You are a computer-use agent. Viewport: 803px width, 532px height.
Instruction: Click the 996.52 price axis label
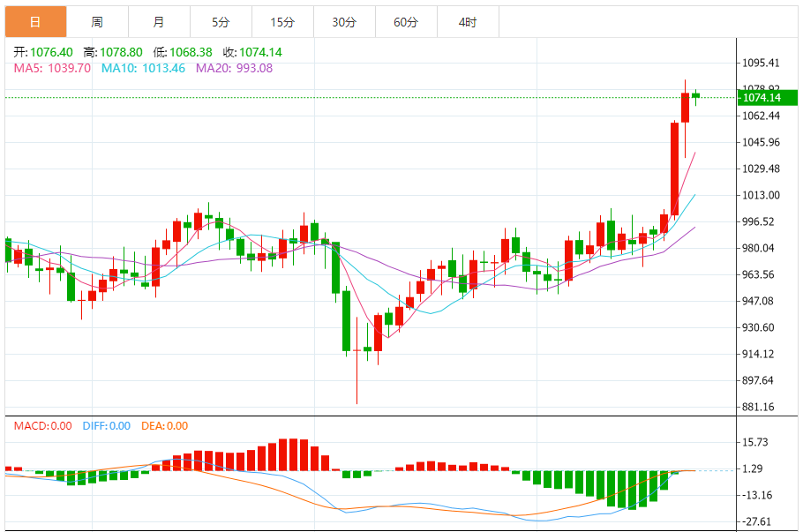coord(759,221)
